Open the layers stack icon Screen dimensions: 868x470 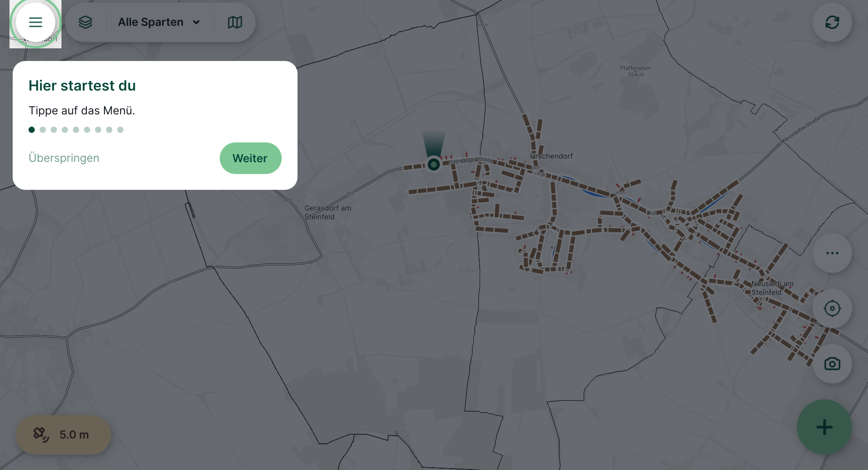click(85, 22)
